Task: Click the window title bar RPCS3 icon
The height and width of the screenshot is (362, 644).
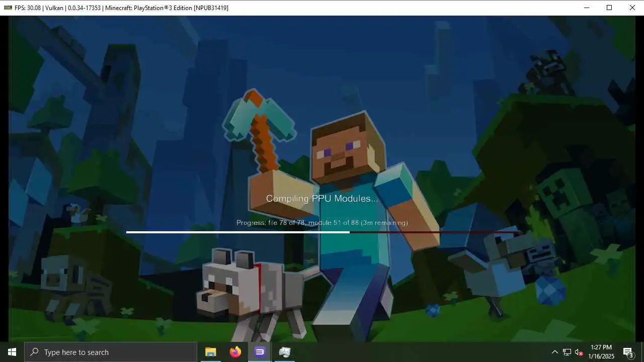Action: point(8,8)
